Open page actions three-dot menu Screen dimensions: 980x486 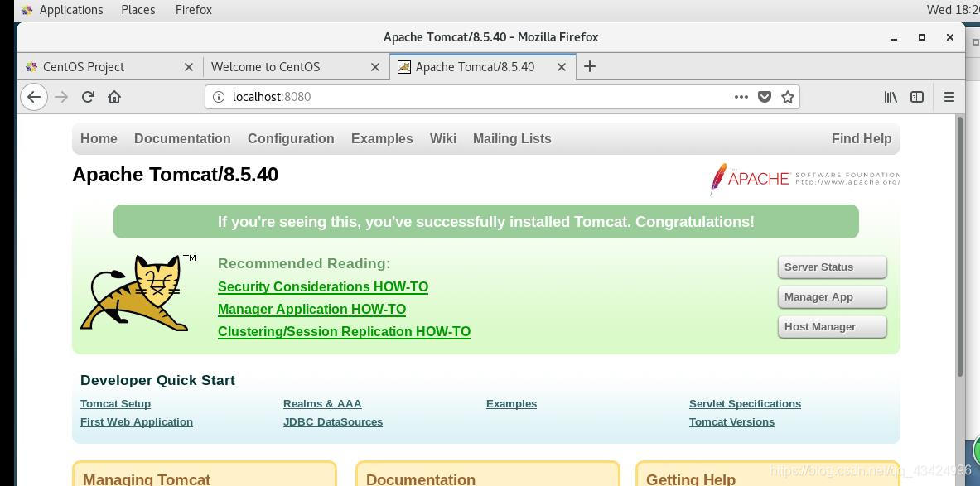(x=741, y=97)
